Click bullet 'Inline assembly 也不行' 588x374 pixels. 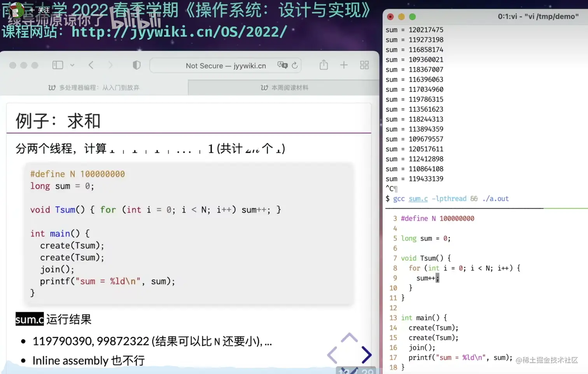(89, 360)
